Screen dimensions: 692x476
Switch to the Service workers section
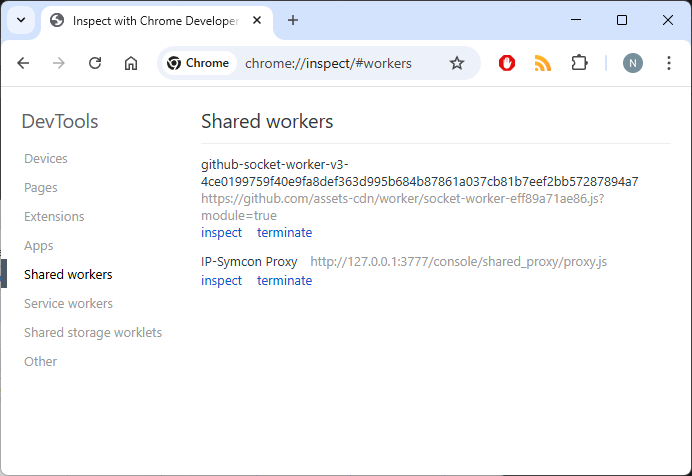tap(68, 304)
